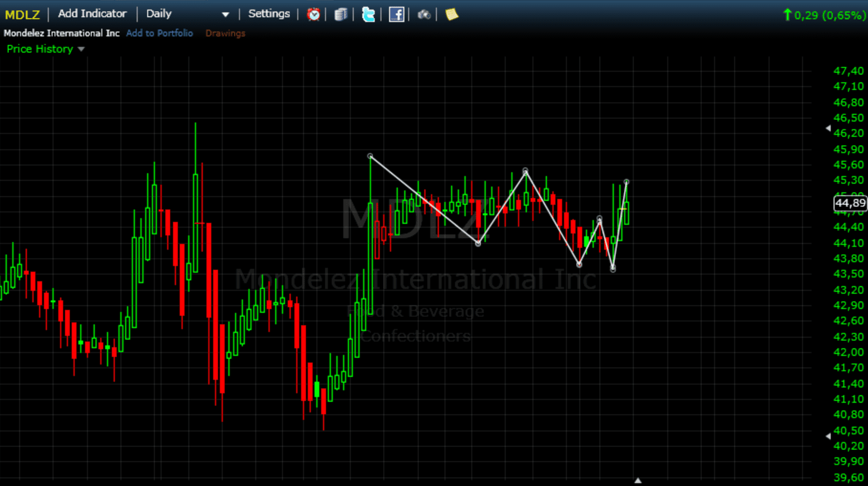Take a chart snapshot with camera icon
The image size is (868, 486).
[x=424, y=14]
